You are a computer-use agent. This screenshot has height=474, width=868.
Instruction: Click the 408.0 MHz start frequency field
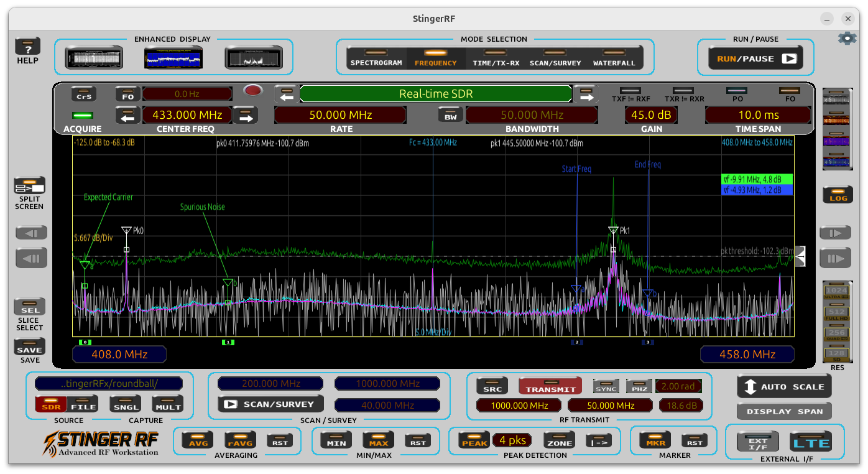tap(119, 354)
